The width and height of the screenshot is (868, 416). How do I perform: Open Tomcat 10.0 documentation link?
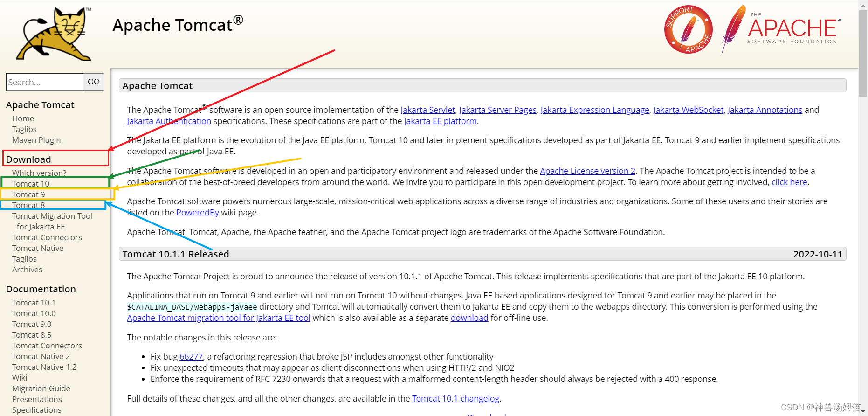click(x=34, y=313)
